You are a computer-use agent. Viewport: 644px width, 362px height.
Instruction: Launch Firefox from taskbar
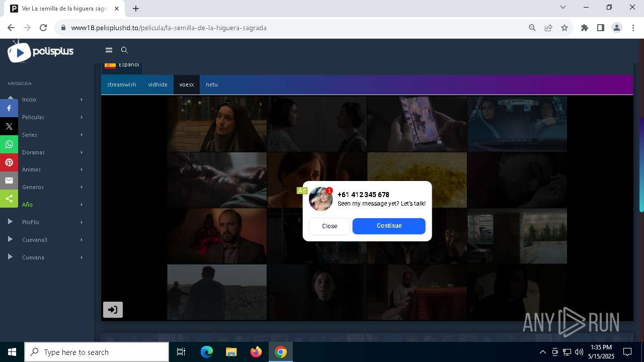(256, 352)
